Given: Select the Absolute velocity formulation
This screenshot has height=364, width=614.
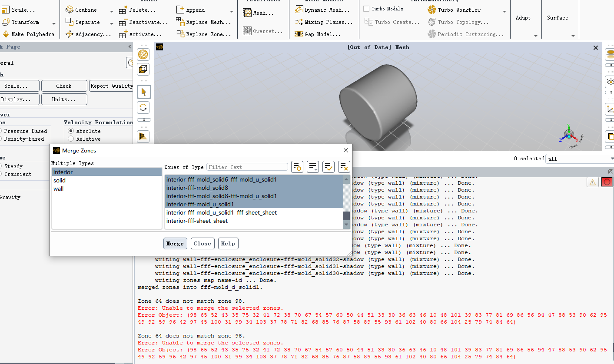Looking at the screenshot, I should pos(71,131).
